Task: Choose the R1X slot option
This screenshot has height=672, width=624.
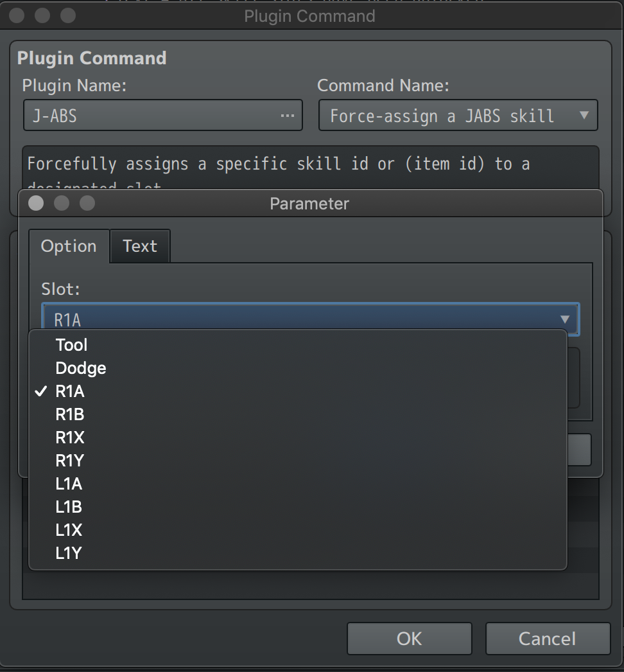Action: [298, 438]
